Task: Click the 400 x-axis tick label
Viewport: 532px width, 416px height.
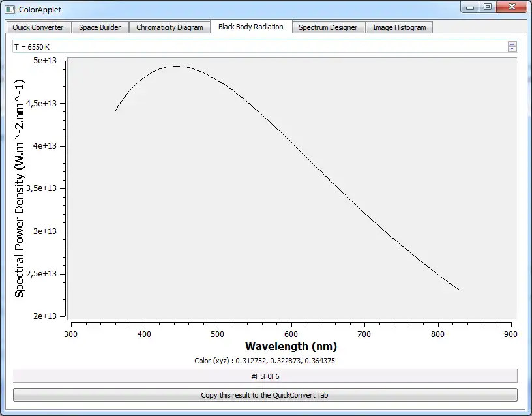Action: tap(144, 334)
